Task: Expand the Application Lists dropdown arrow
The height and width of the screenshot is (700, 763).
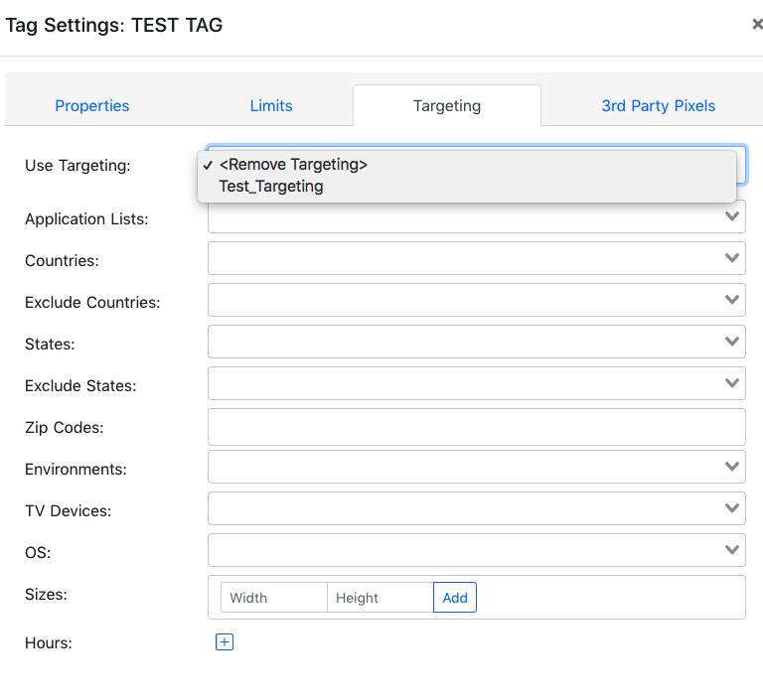Action: tap(732, 216)
